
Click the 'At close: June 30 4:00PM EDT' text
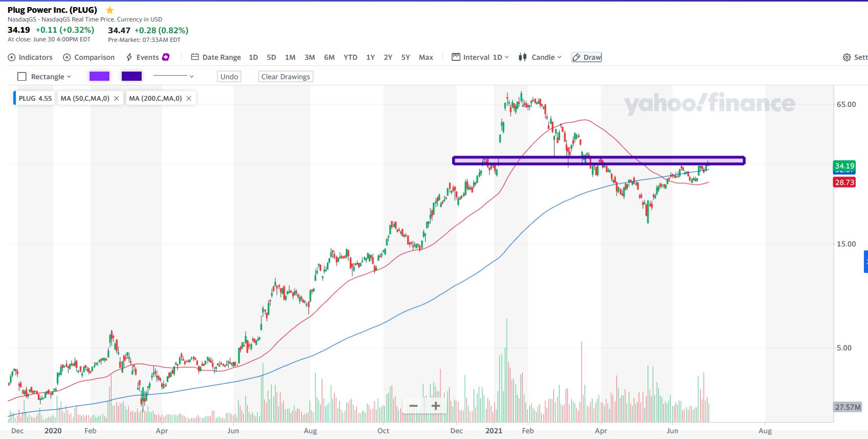click(x=49, y=39)
